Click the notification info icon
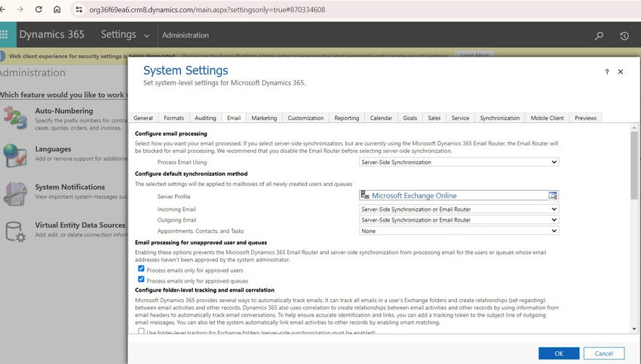Image resolution: width=641 pixels, height=364 pixels. (2, 56)
